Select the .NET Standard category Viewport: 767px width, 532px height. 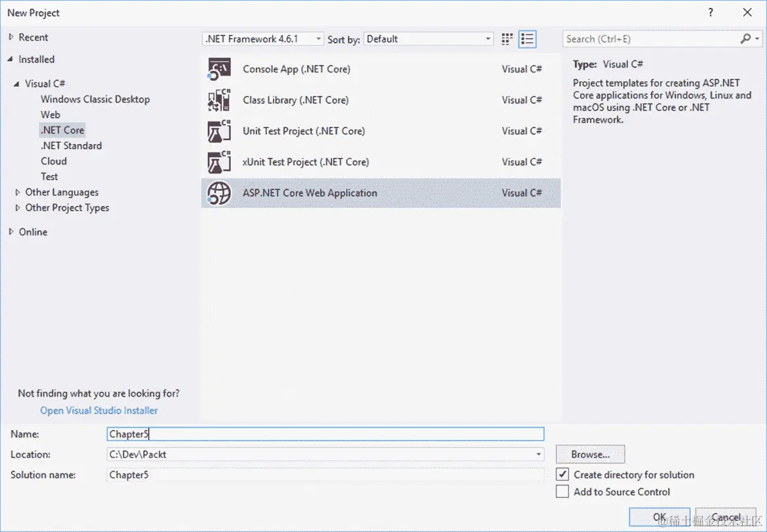[72, 146]
